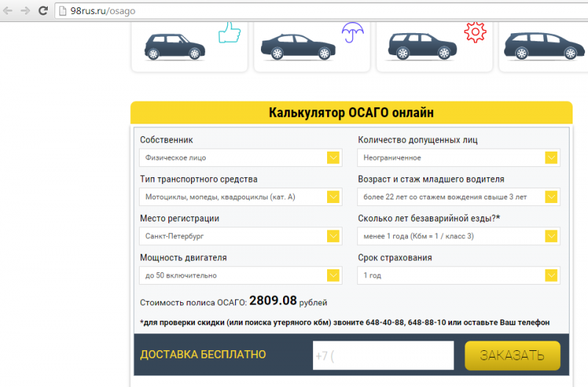Viewport: 588px width, 387px height.
Task: Click yellow arrow of Физическое лицо field
Action: tap(333, 157)
